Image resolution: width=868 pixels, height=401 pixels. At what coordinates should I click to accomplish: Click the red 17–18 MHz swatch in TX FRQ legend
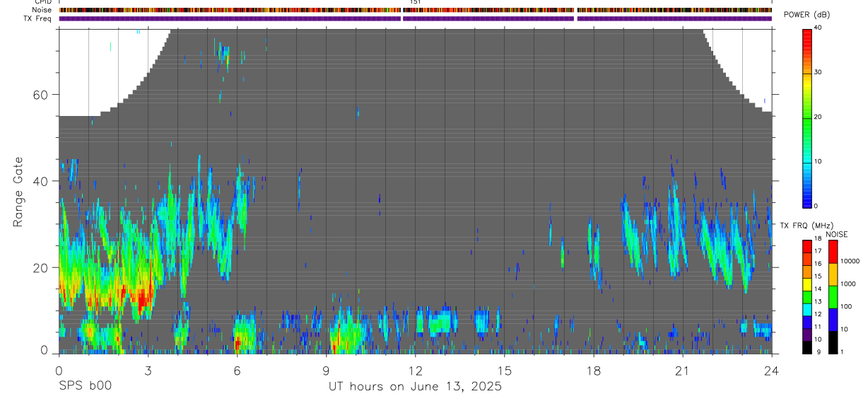tap(807, 246)
